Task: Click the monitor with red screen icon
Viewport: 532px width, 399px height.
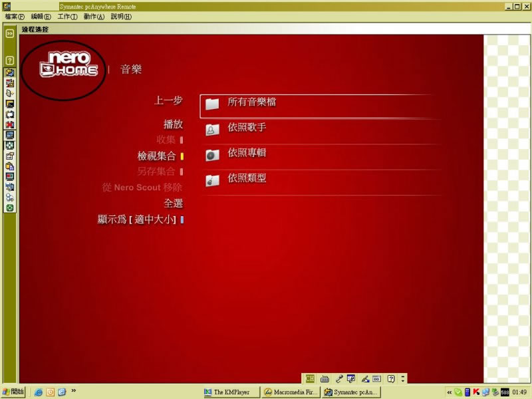Action: [10, 176]
